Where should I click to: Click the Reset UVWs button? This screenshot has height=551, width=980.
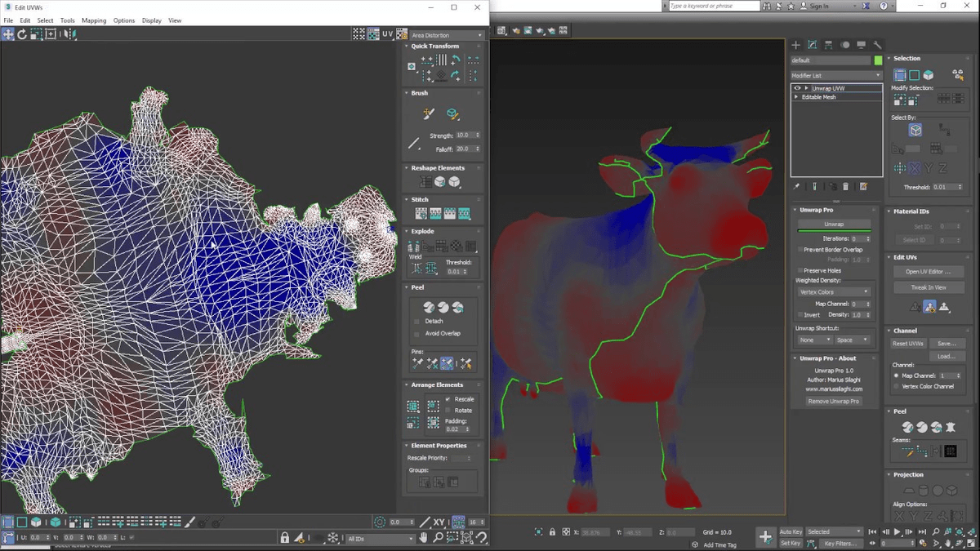coord(907,344)
